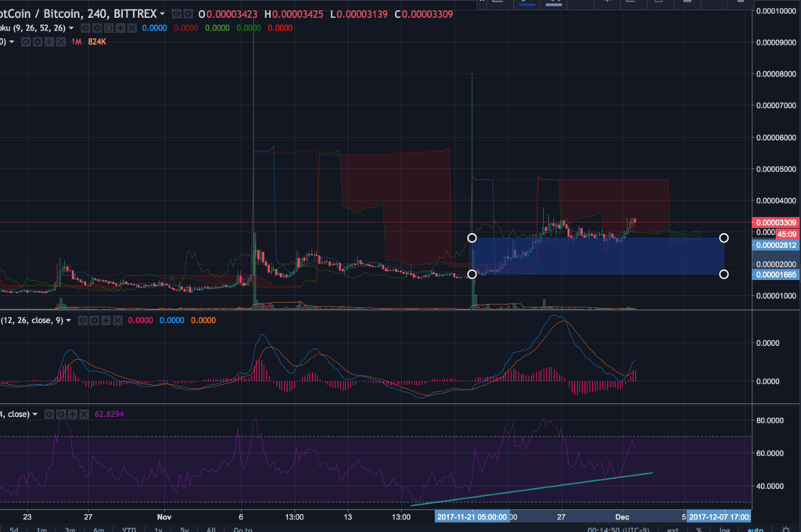Remove the Ichimoku indicator with X icon
Viewport: 801px width, 532px height.
point(131,28)
